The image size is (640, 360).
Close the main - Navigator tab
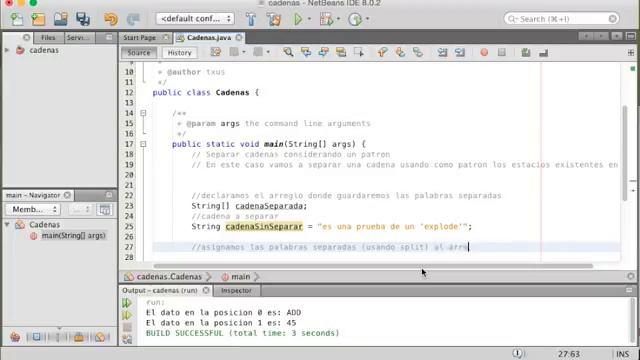point(67,195)
